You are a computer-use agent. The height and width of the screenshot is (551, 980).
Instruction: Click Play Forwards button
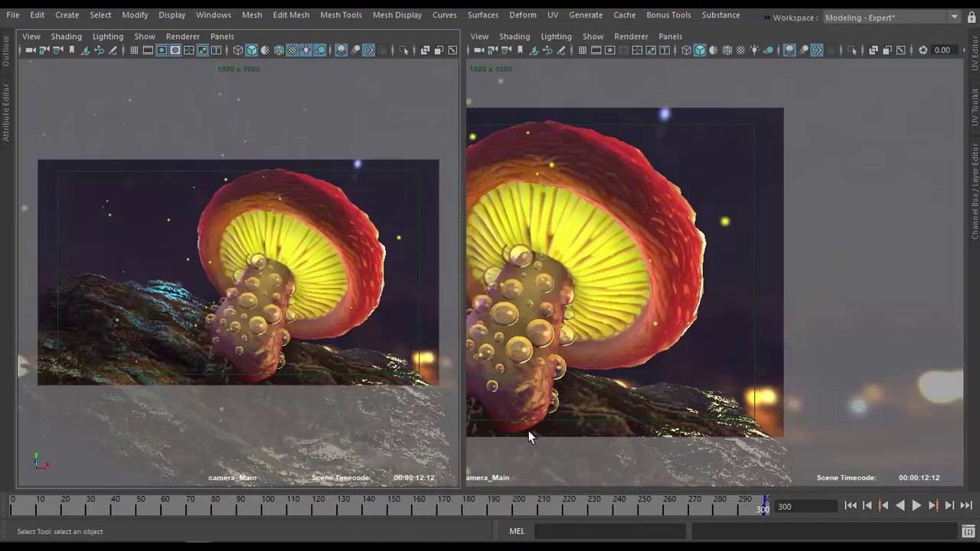coord(916,505)
